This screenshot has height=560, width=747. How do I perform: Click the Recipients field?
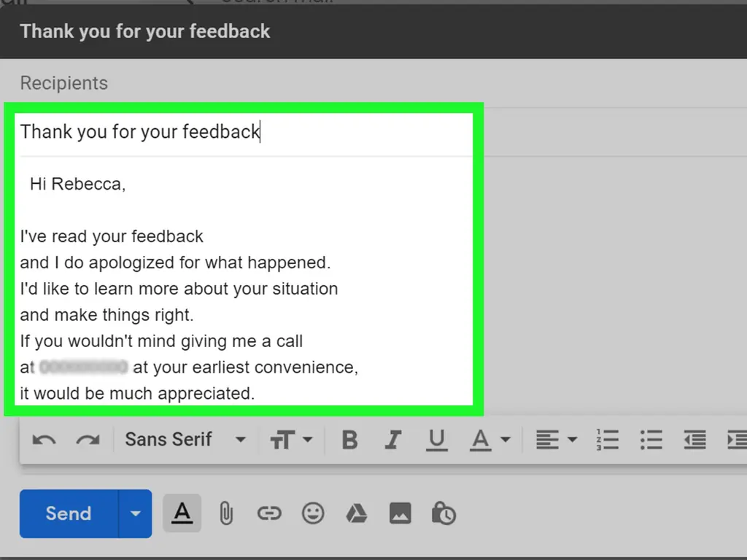point(373,83)
